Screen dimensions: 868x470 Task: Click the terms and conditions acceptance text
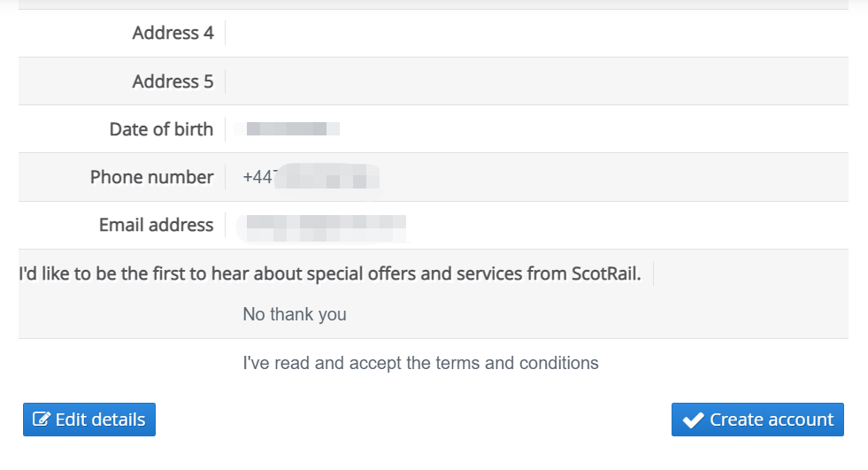tap(420, 363)
